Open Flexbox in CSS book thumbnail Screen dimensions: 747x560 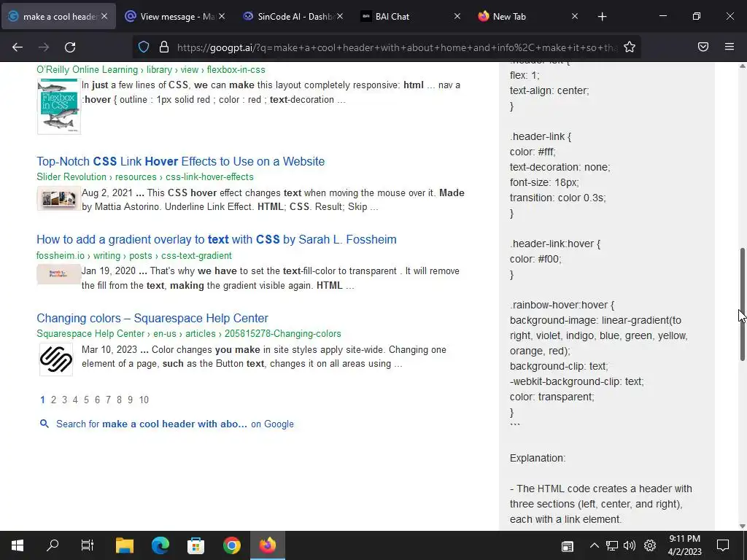coord(59,106)
